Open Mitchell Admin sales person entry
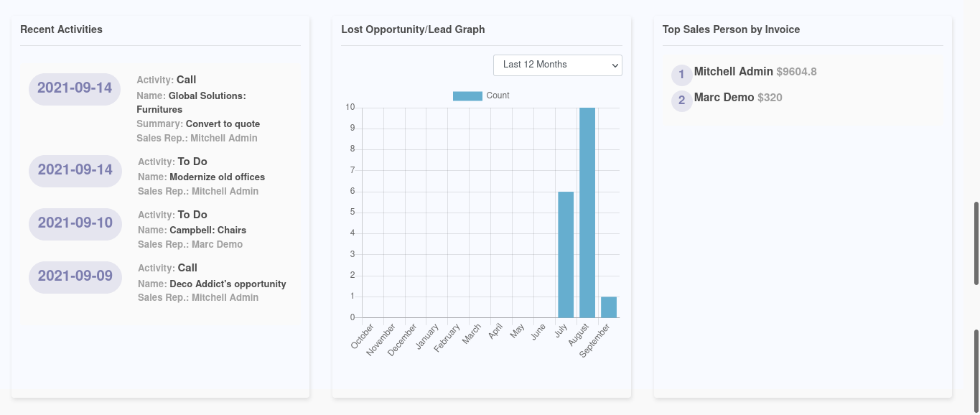This screenshot has width=980, height=415. coord(733,72)
